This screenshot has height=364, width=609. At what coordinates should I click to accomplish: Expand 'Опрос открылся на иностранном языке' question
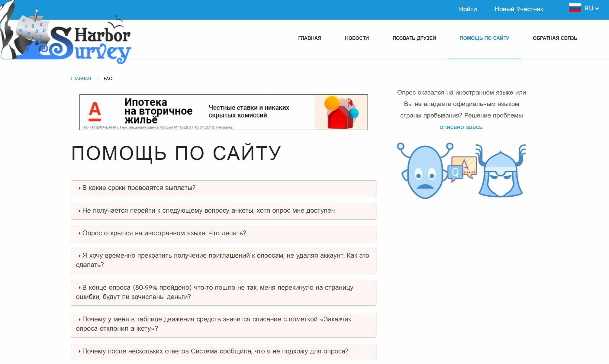pos(164,233)
